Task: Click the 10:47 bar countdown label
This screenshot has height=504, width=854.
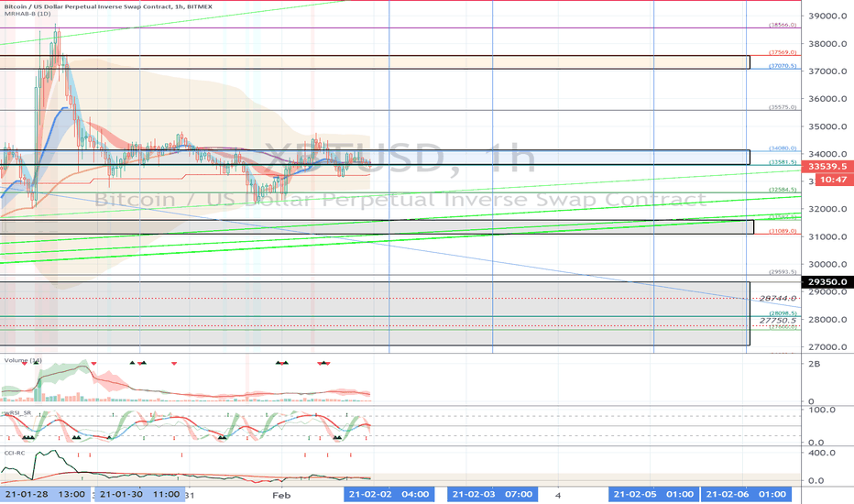Action: click(833, 180)
